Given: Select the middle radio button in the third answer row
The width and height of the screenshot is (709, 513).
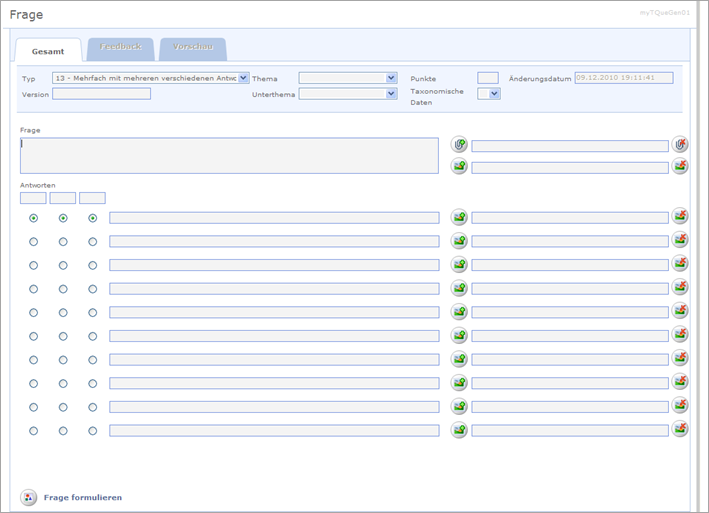Looking at the screenshot, I should (x=63, y=265).
